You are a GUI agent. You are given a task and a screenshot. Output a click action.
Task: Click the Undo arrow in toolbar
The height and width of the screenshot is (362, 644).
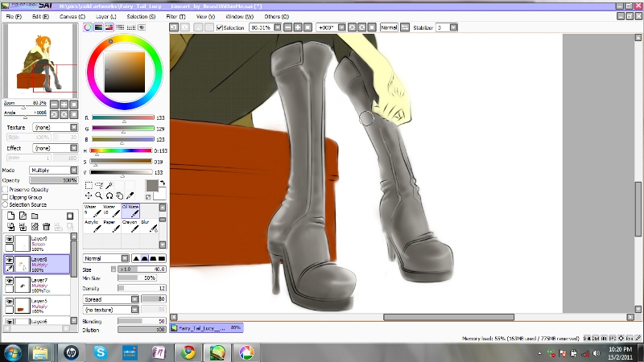coord(174,27)
